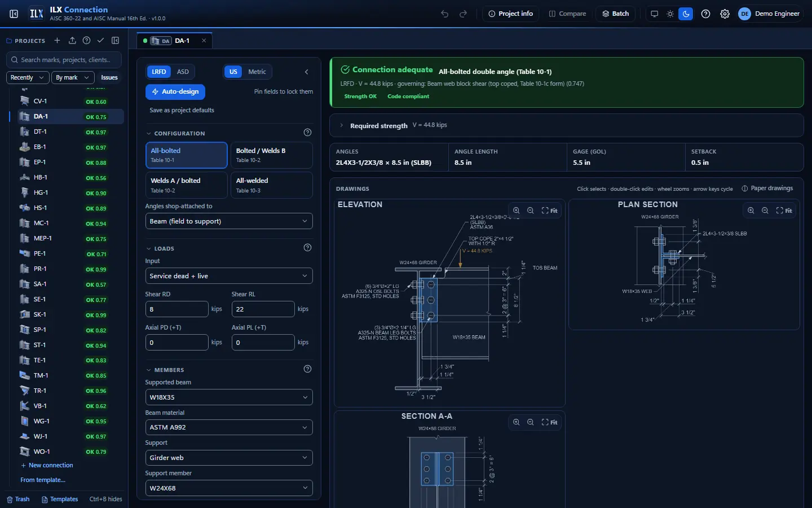Collapse projects panel layout icon
This screenshot has height=508, width=812.
(x=115, y=41)
